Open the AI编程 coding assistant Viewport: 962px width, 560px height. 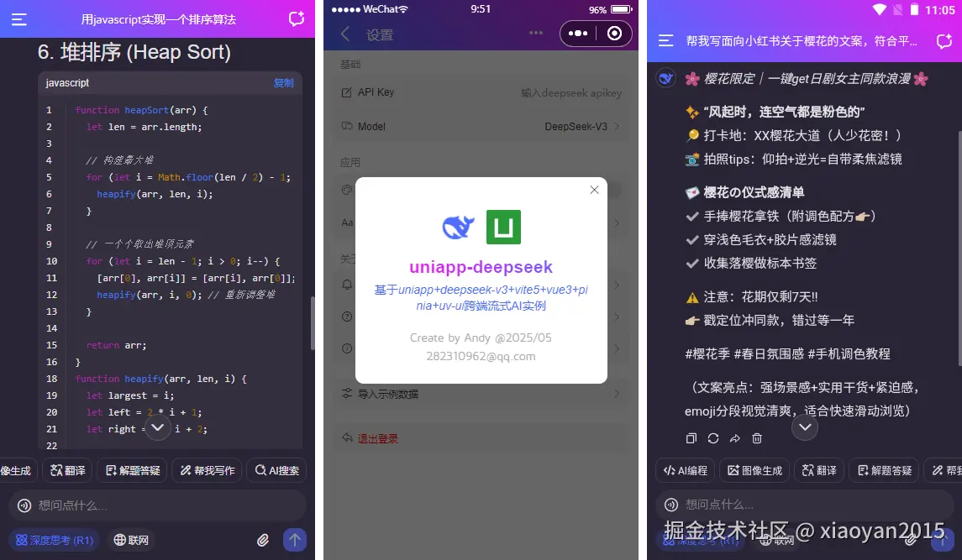pyautogui.click(x=685, y=470)
